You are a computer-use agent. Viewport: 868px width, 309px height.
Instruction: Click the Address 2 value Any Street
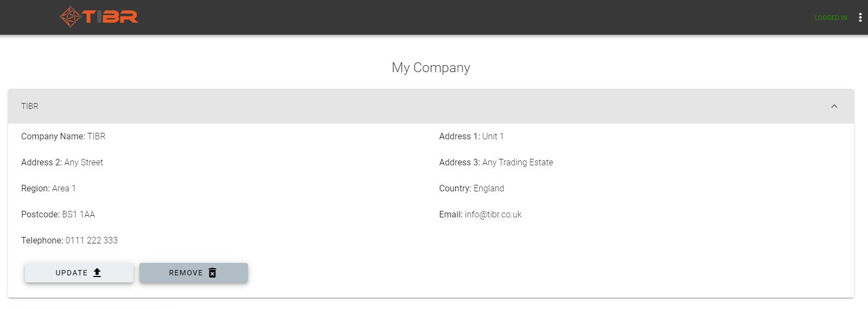coord(84,163)
